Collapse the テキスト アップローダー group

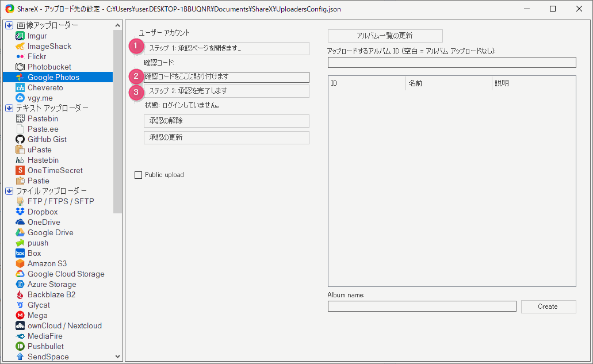(x=9, y=108)
